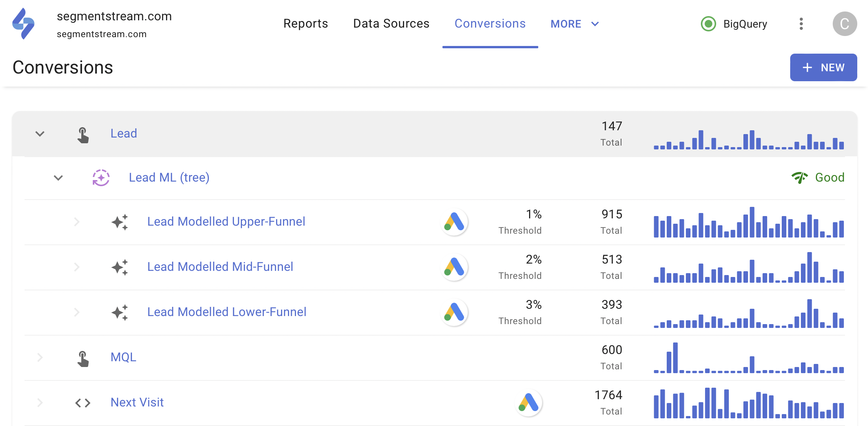This screenshot has width=868, height=426.
Task: Open Lead Modelled Upper-Funnel link
Action: (226, 221)
